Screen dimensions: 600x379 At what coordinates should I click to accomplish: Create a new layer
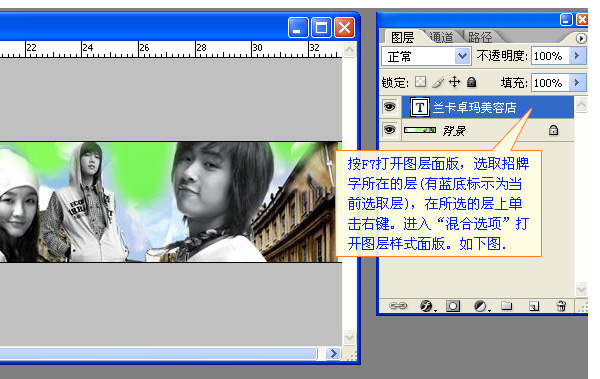pyautogui.click(x=534, y=306)
